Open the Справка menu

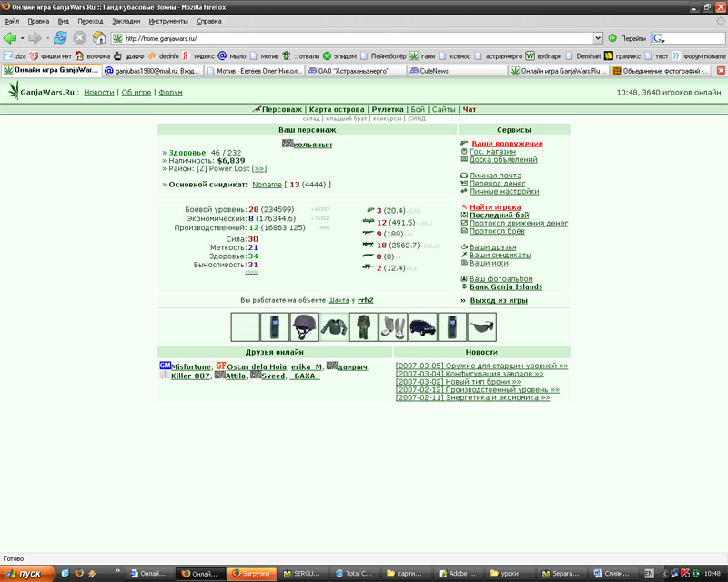[x=209, y=21]
